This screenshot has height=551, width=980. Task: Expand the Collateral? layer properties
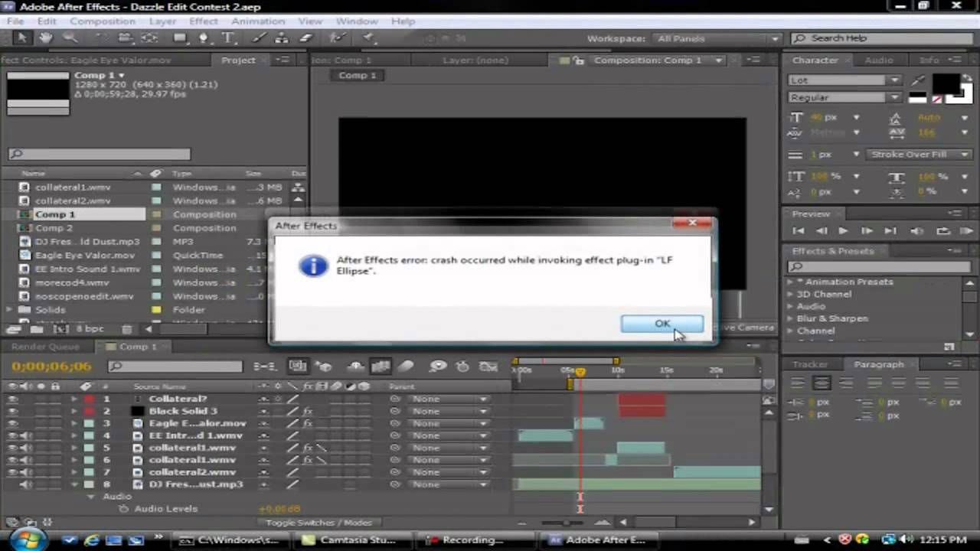click(x=74, y=399)
